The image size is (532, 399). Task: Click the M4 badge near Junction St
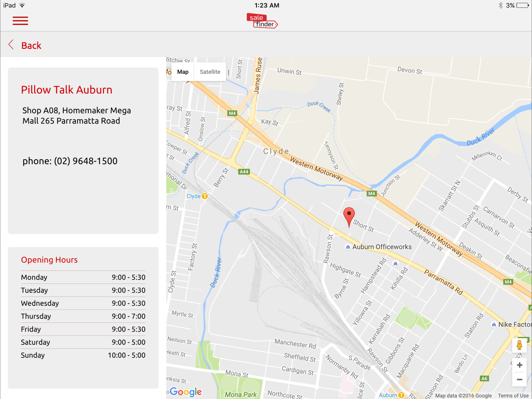pyautogui.click(x=372, y=193)
